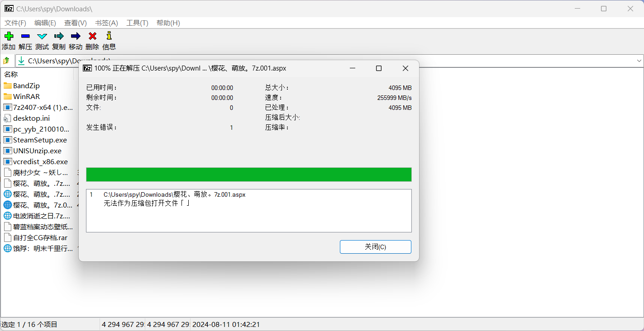This screenshot has width=644, height=331.
Task: Click the icon of 碧蓝档案动态壁纸 file
Action: click(x=7, y=227)
